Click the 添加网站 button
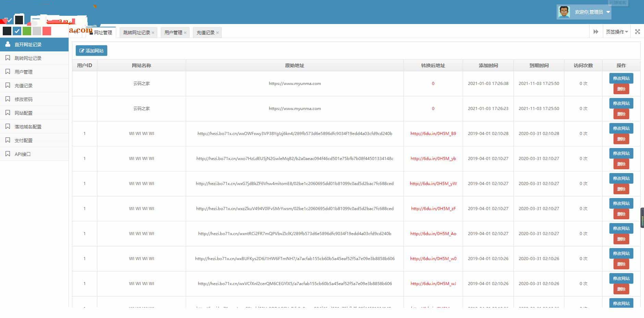 (91, 50)
